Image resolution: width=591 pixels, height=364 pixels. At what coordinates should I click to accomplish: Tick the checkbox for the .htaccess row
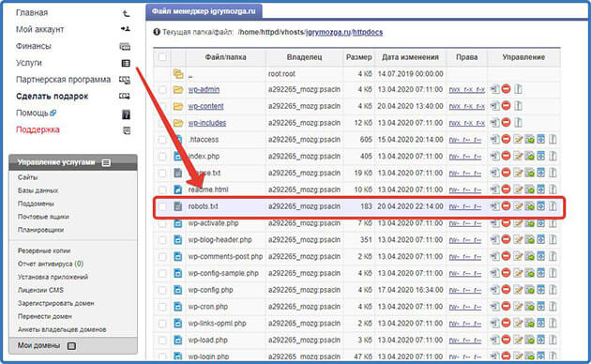click(162, 140)
